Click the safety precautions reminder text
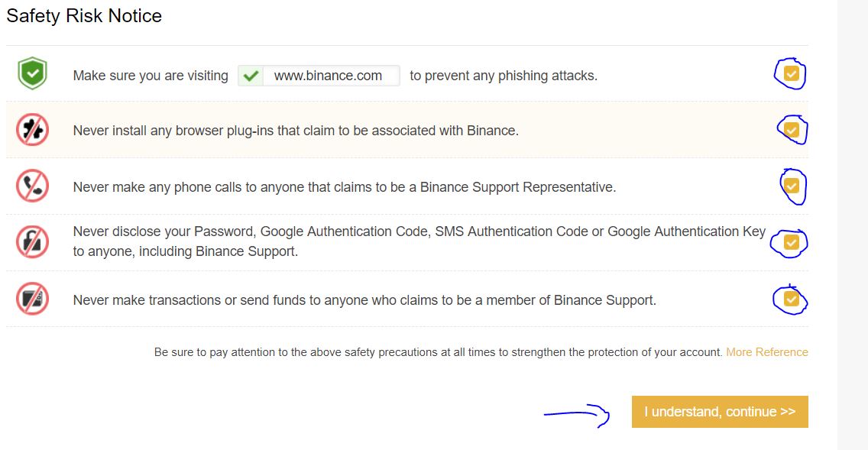Image resolution: width=868 pixels, height=450 pixels. [439, 352]
